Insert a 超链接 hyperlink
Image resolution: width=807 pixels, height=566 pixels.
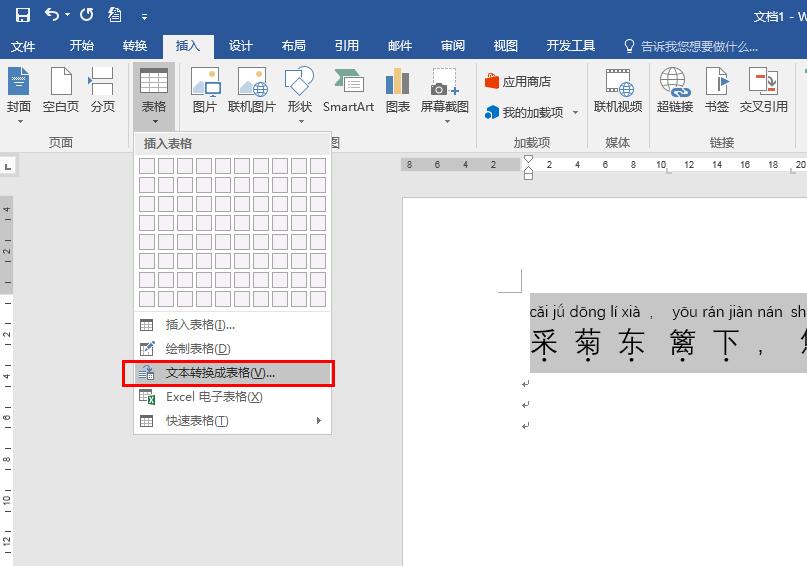point(675,90)
